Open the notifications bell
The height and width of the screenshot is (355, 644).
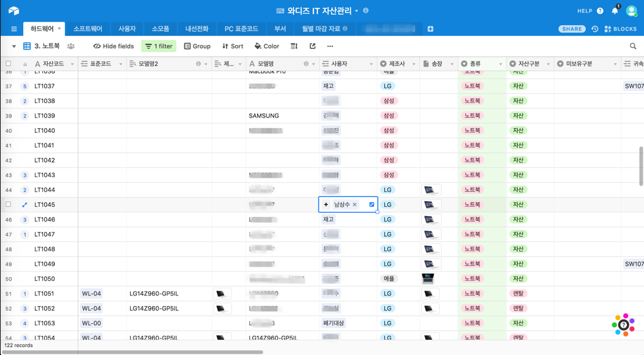tap(615, 11)
